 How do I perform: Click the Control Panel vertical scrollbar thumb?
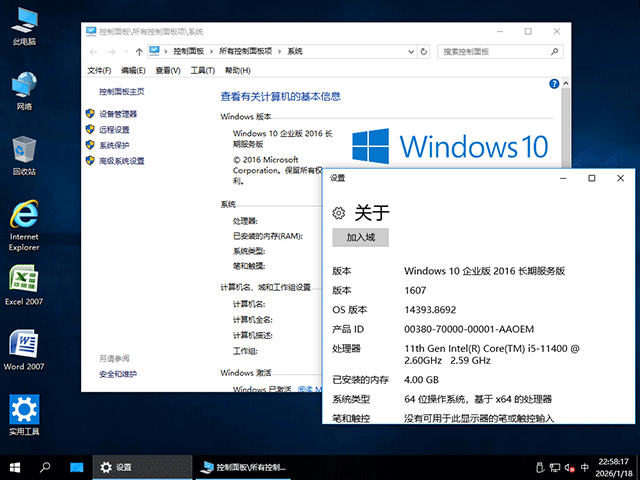(x=566, y=129)
